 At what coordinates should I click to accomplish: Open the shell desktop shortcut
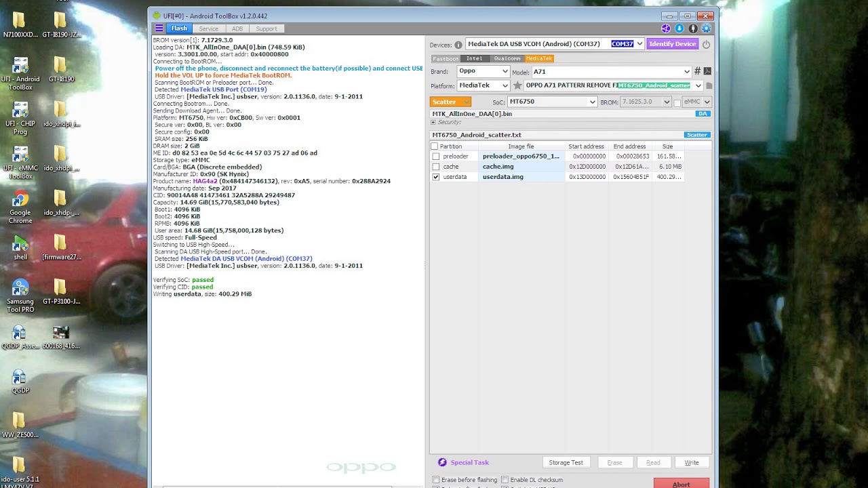[20, 248]
